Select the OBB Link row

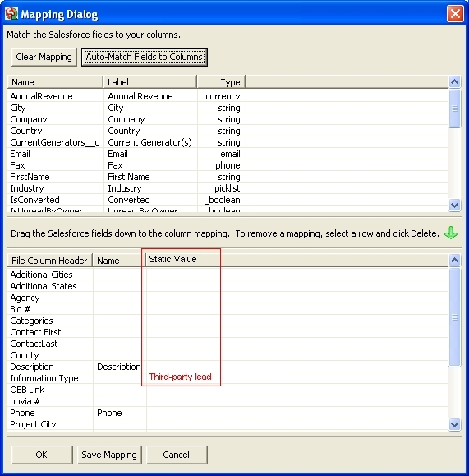(228, 390)
